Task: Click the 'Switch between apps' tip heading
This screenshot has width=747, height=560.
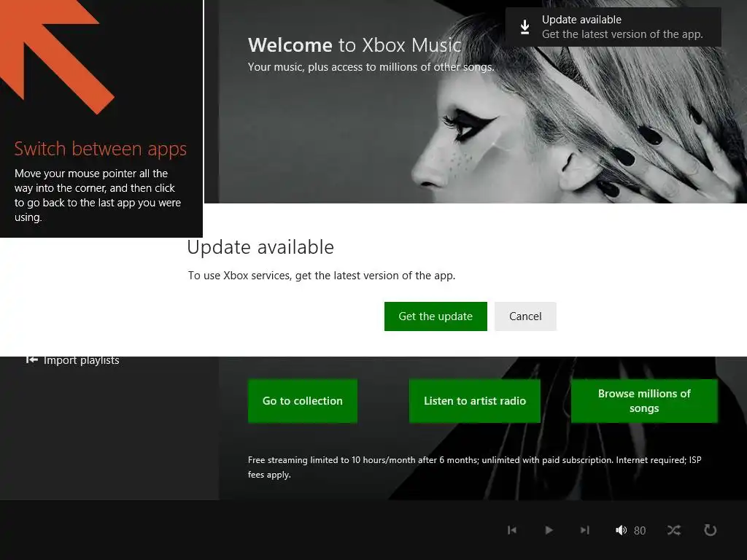Action: coord(101,149)
